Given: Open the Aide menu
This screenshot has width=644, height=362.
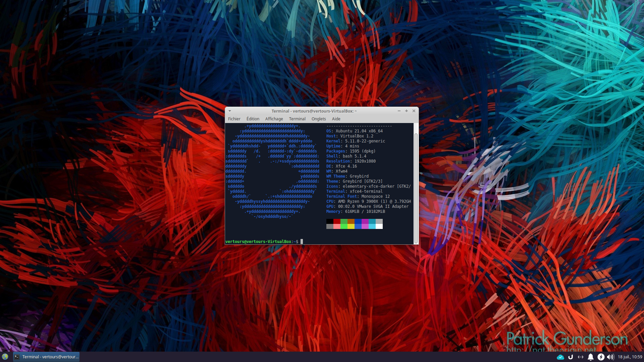Looking at the screenshot, I should pyautogui.click(x=336, y=119).
